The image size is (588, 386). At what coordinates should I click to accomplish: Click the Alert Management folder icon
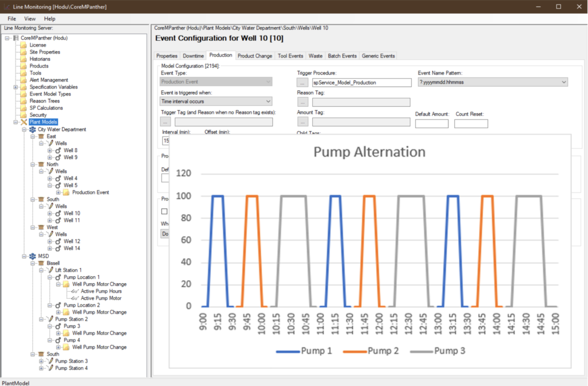[24, 80]
